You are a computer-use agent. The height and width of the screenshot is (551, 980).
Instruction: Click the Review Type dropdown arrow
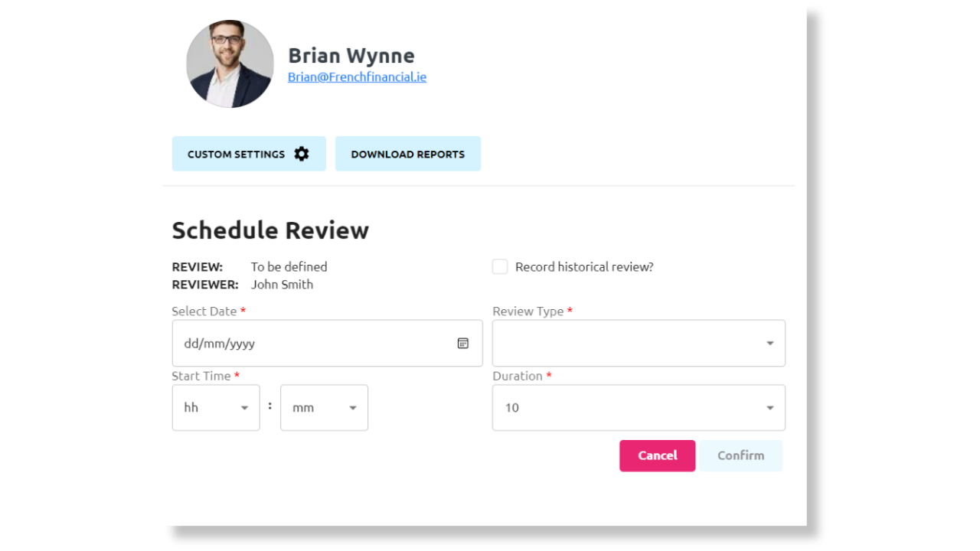point(769,343)
